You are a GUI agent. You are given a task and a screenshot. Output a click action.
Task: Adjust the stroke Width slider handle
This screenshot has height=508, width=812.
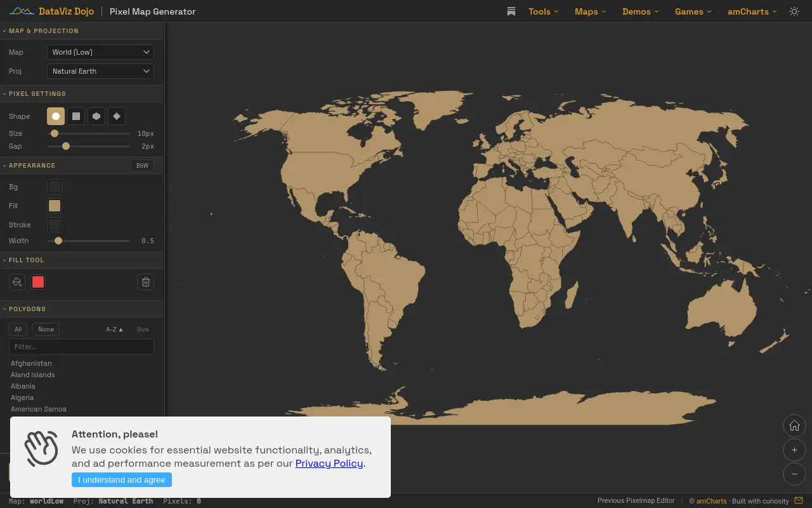pos(58,241)
